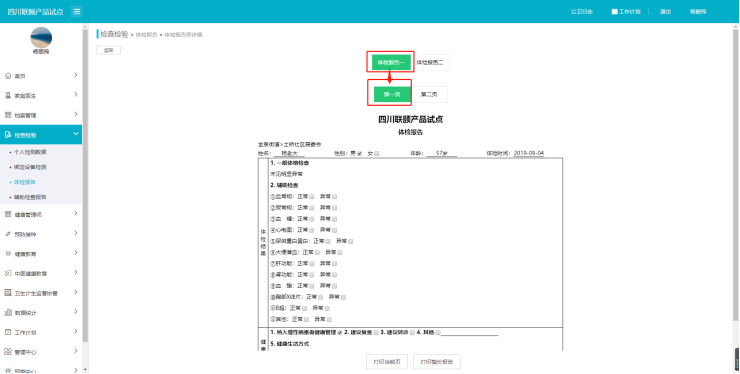Check 肝功能 异常 checkbox
The image size is (740, 374).
[335, 264]
